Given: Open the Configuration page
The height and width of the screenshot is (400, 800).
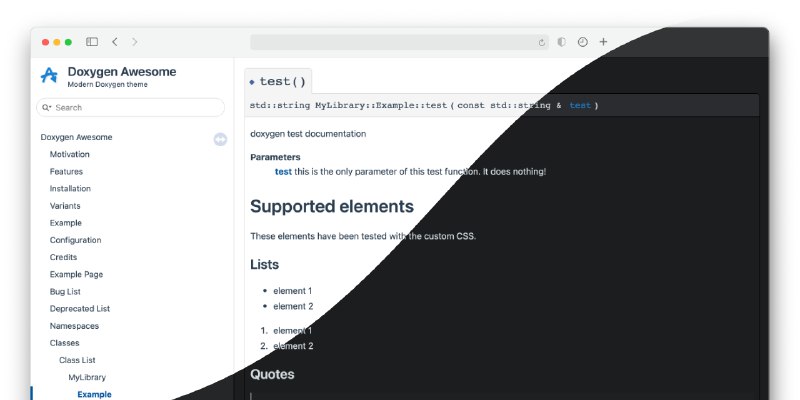Looking at the screenshot, I should coord(76,240).
